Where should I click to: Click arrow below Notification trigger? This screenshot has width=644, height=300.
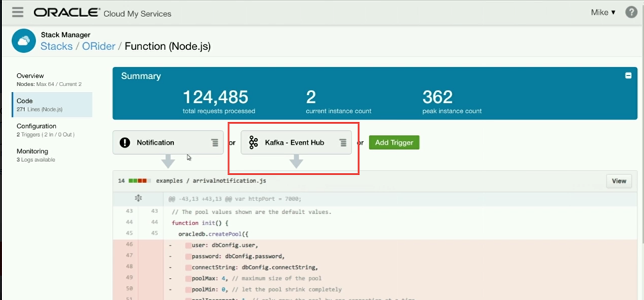point(168,162)
